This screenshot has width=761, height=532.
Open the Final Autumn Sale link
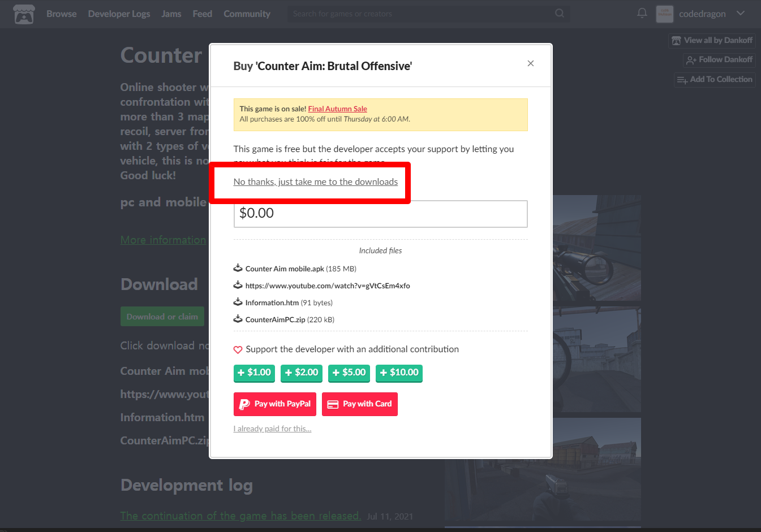337,109
